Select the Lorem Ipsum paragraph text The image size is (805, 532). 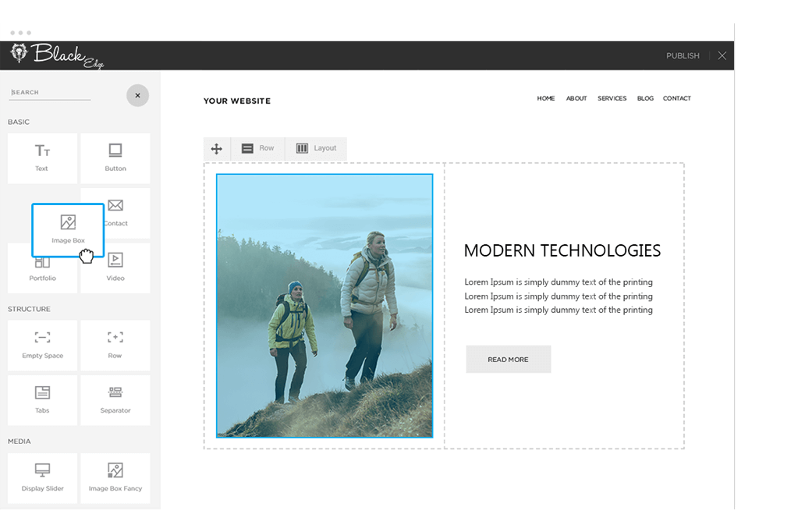[559, 296]
